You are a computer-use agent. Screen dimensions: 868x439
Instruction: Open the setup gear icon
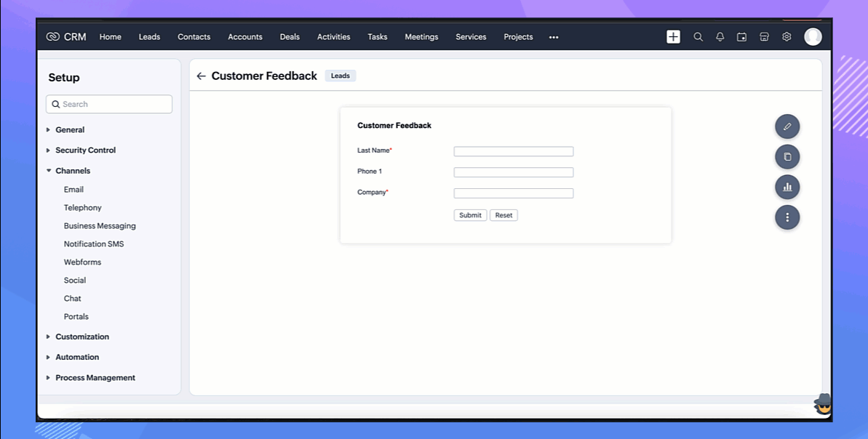[787, 37]
